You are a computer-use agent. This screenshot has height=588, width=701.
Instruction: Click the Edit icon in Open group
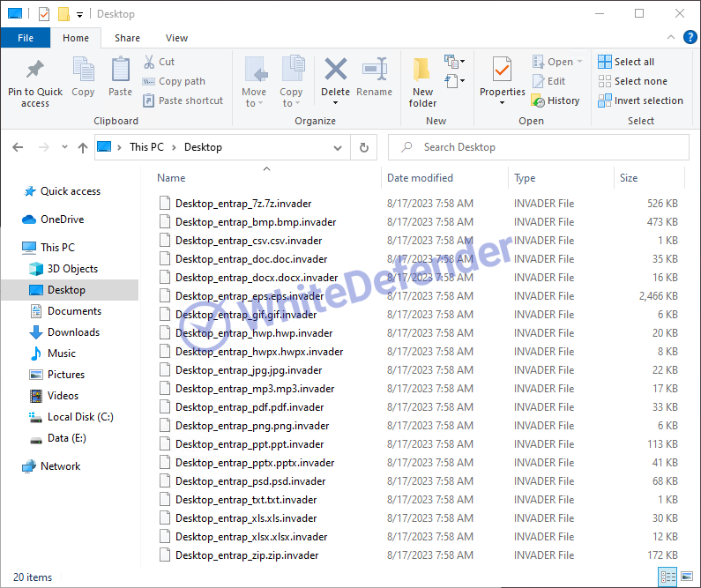pos(538,81)
